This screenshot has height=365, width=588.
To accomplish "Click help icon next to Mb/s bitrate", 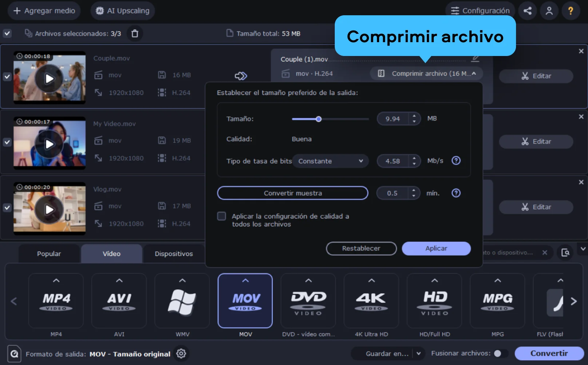I will 456,161.
